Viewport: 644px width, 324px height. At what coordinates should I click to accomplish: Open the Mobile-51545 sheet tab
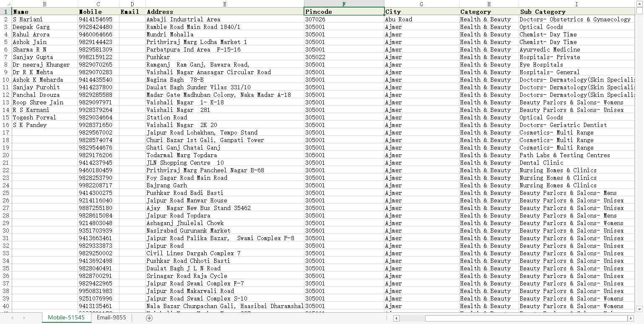click(x=66, y=317)
